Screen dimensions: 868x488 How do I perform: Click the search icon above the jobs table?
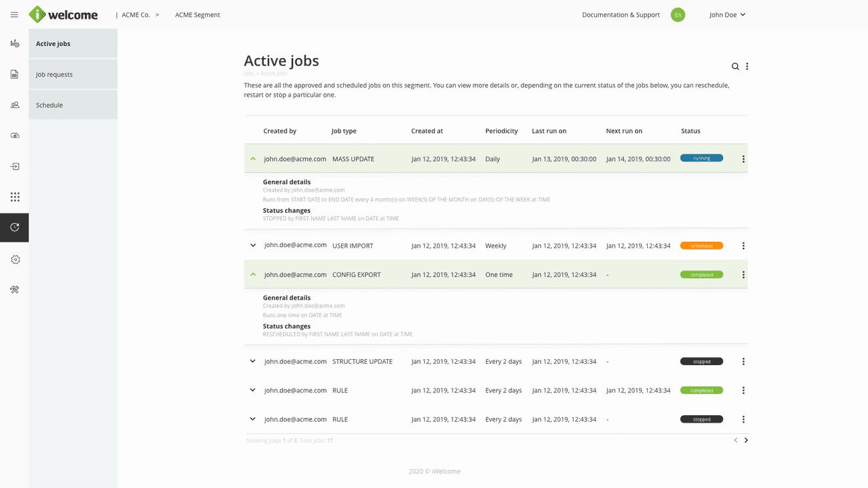(735, 67)
